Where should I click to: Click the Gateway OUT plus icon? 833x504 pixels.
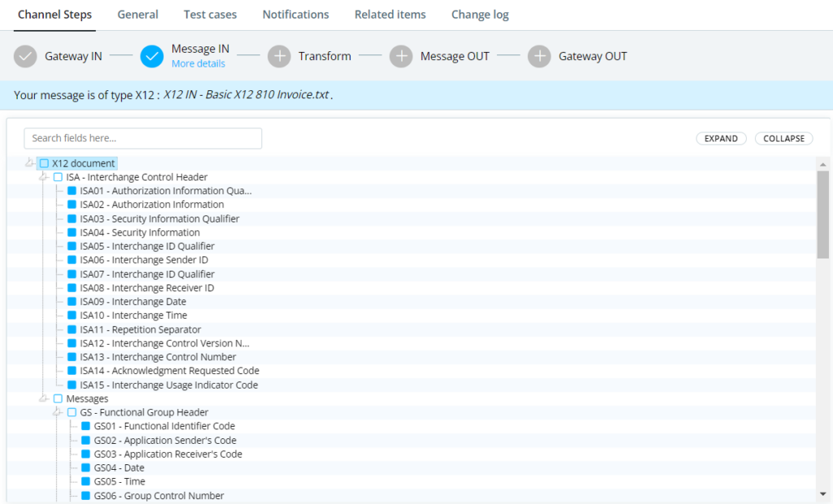point(539,56)
